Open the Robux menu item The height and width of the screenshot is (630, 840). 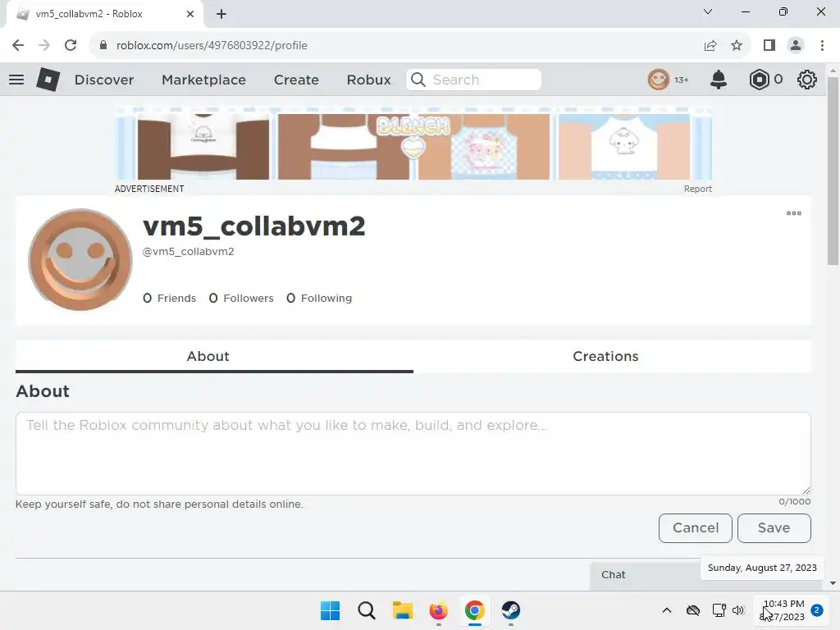click(x=368, y=80)
